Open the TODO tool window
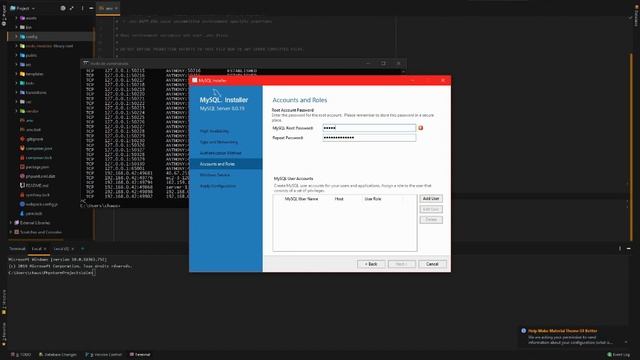The height and width of the screenshot is (360, 640). pos(21,355)
